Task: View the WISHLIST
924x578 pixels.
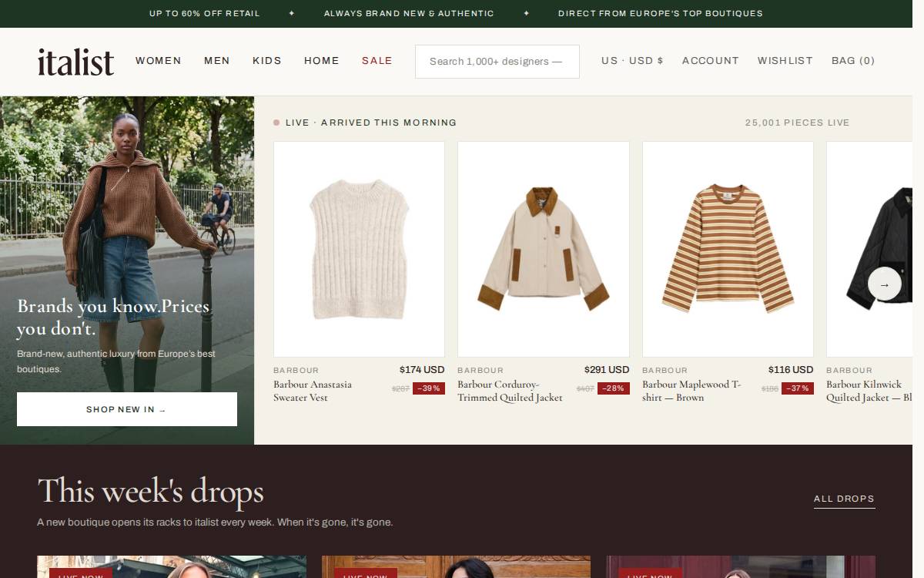Action: [785, 61]
